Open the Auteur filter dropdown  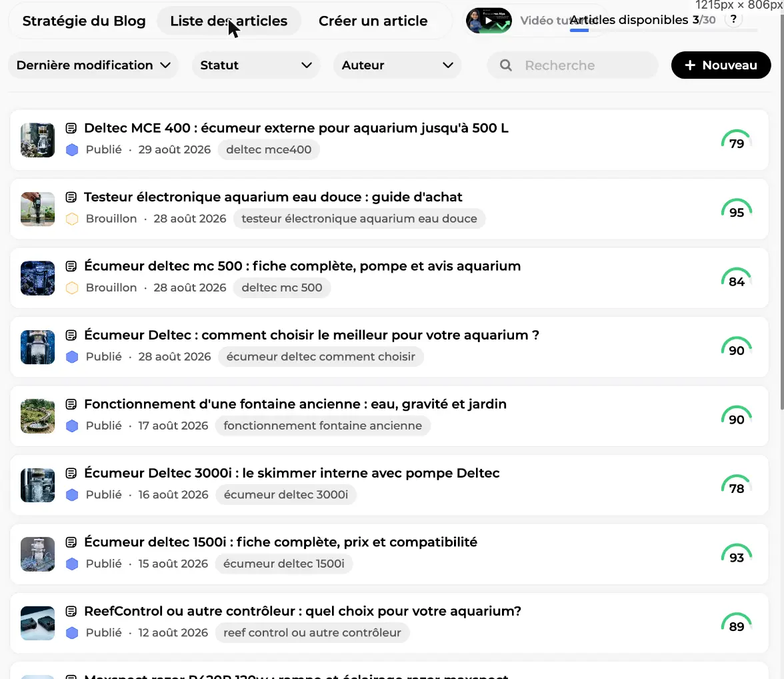point(397,65)
